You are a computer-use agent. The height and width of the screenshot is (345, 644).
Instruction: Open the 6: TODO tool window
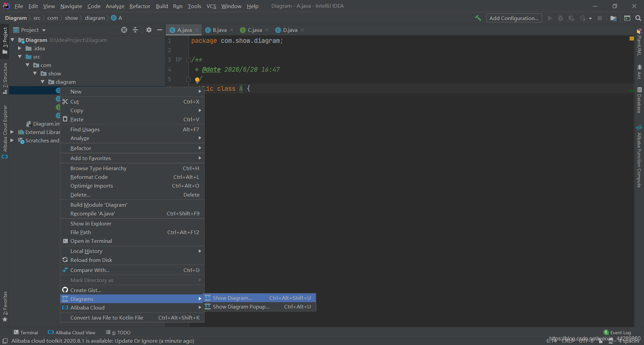118,332
